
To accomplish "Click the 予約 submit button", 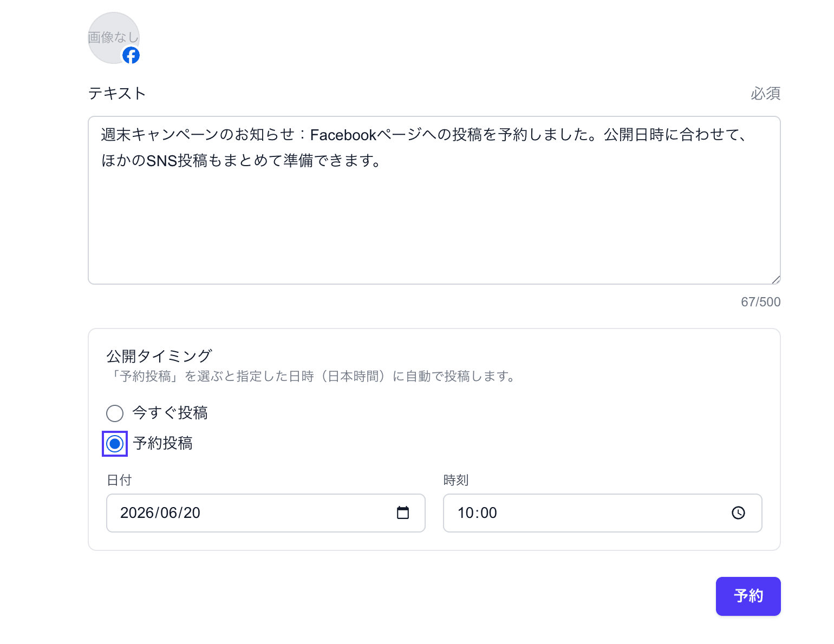I will [748, 596].
